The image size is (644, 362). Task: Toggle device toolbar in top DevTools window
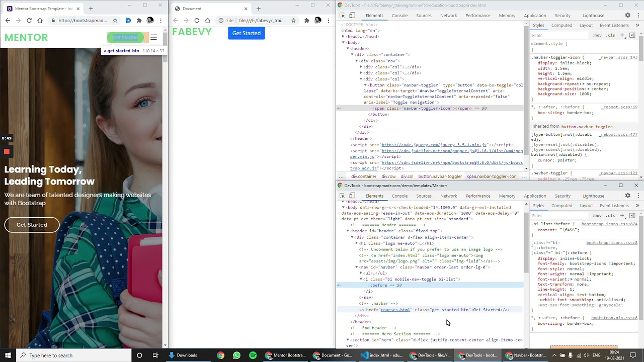(x=352, y=16)
